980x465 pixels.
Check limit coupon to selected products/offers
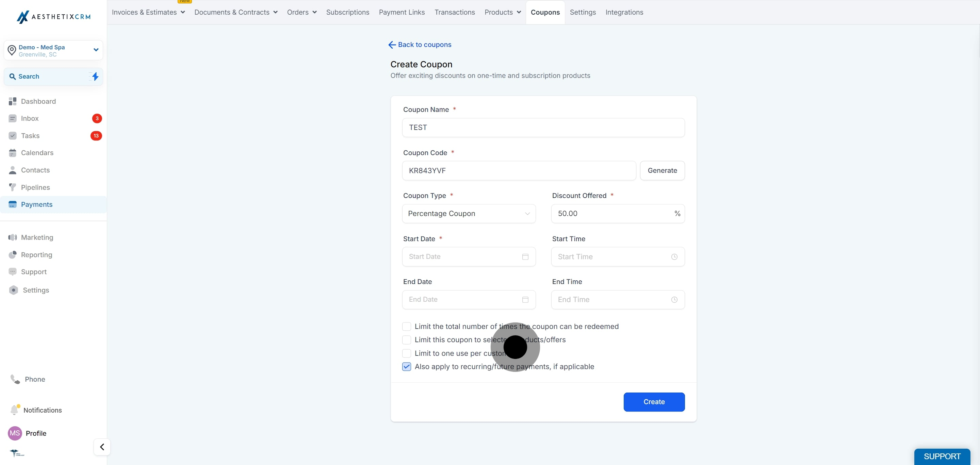click(406, 340)
